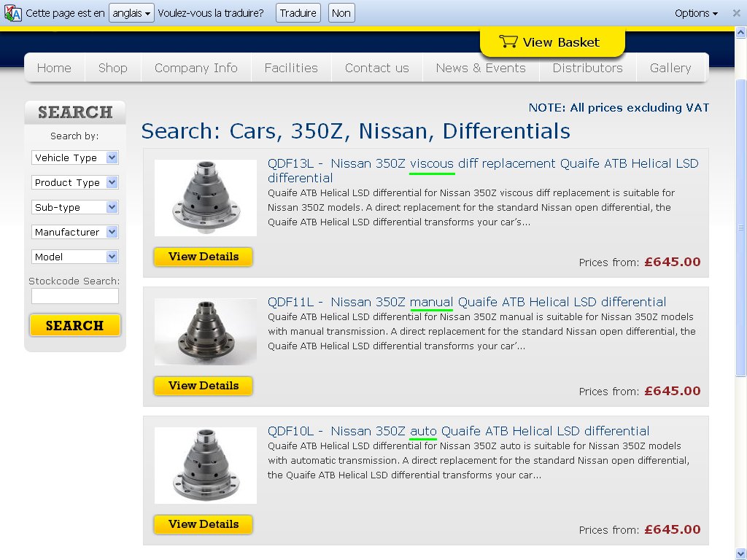Click the £645.00 price on the QDF13L listing
Viewport: 747px width, 560px height.
click(672, 262)
